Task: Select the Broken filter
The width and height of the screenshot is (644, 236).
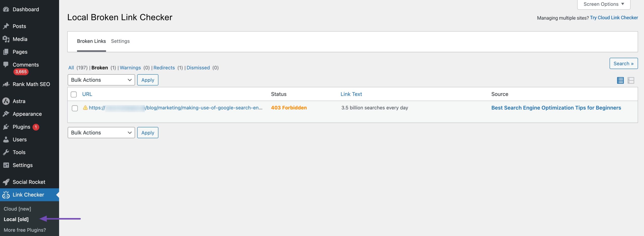Action: point(100,68)
